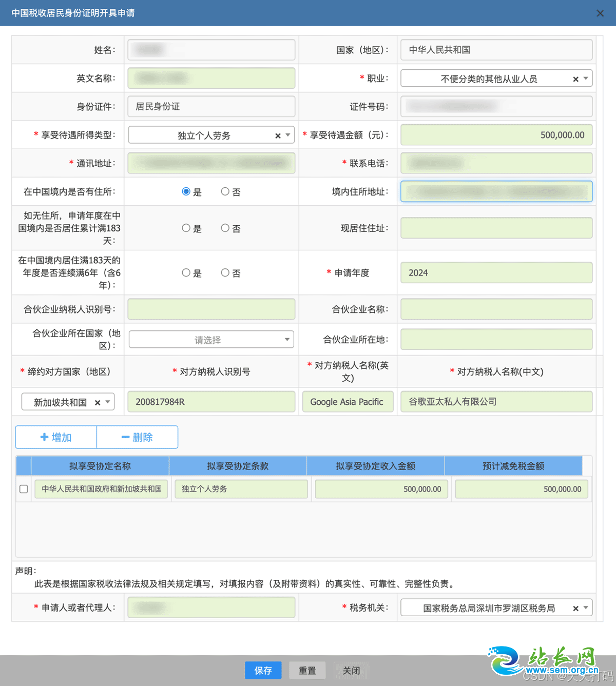Clear the 税务机关 selection X

point(575,609)
